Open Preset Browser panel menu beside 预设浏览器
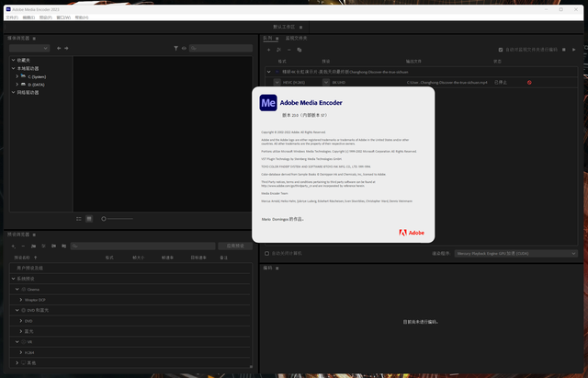The height and width of the screenshot is (378, 588). click(x=34, y=235)
